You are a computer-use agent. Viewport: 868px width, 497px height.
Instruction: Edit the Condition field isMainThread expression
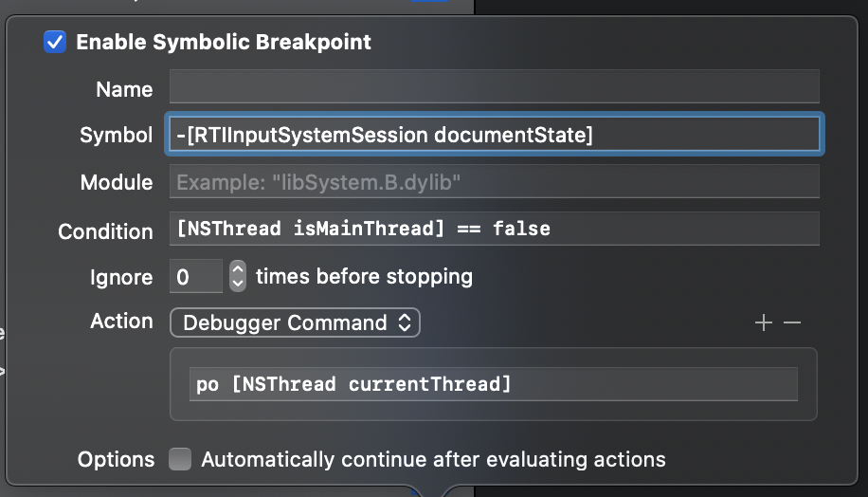[x=494, y=229]
